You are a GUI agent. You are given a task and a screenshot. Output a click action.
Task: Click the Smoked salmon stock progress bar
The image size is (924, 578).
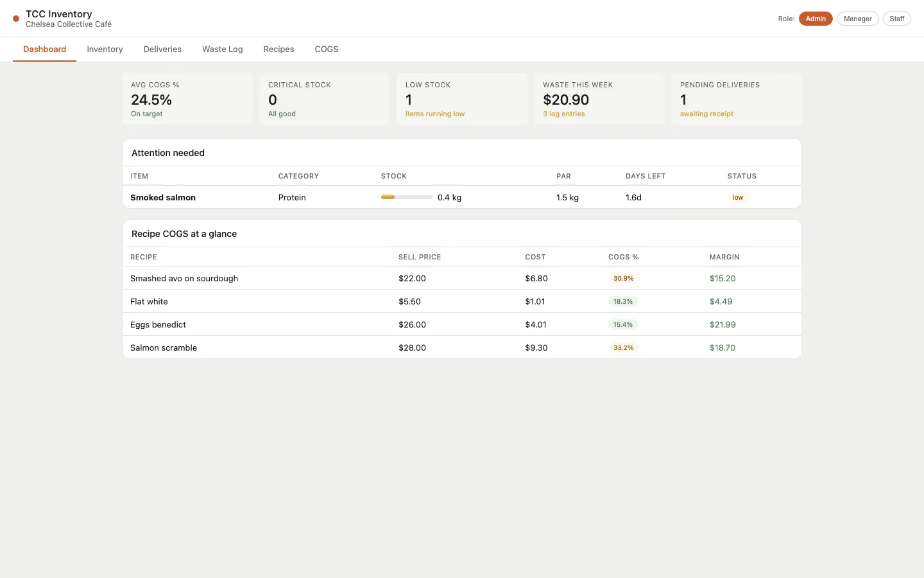coord(406,197)
